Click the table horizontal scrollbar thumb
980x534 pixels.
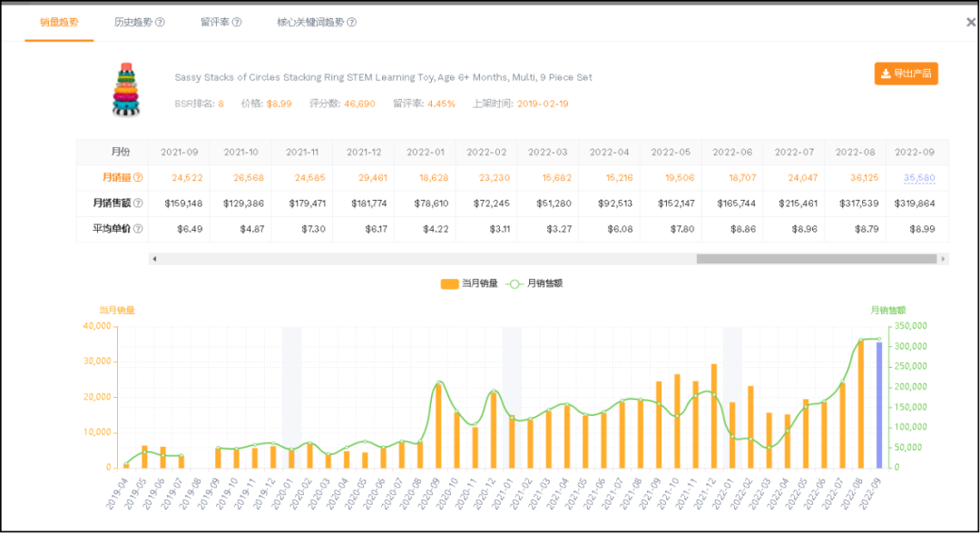tap(816, 259)
